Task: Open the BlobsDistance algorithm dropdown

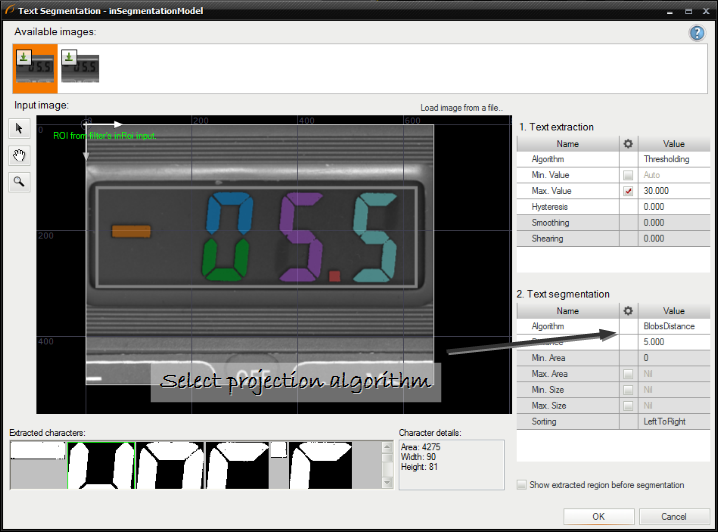Action: click(673, 326)
